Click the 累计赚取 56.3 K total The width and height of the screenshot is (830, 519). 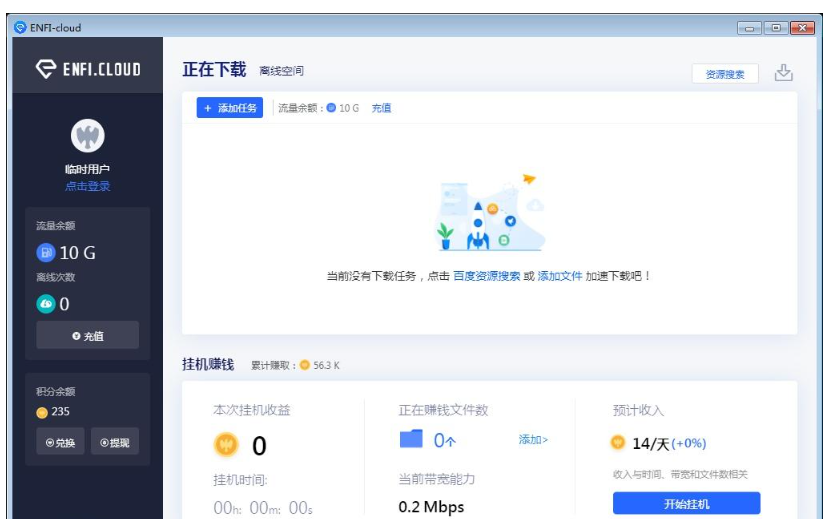point(295,365)
